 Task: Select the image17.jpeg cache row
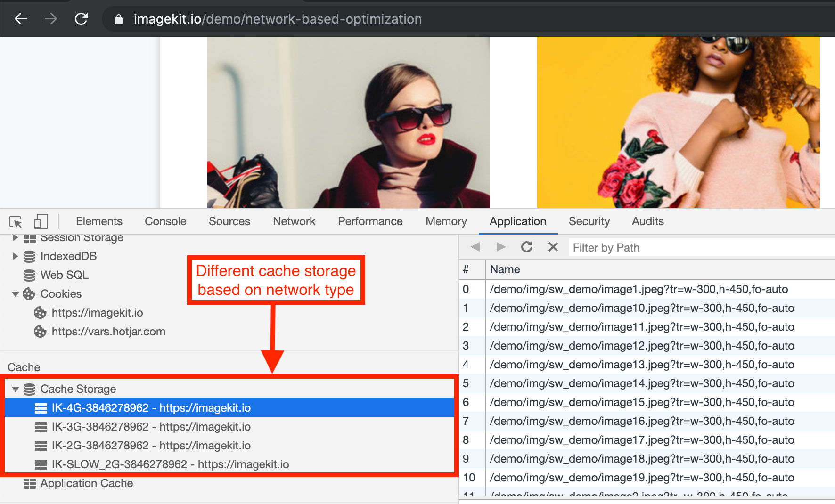(x=647, y=440)
